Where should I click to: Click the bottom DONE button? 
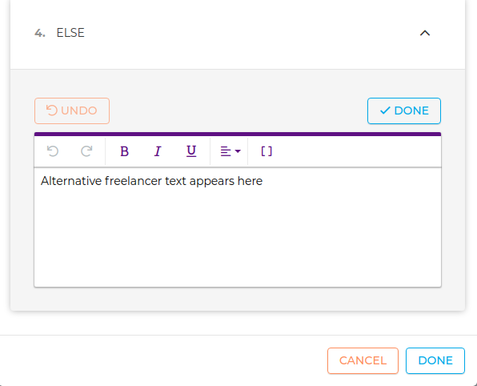coord(435,361)
